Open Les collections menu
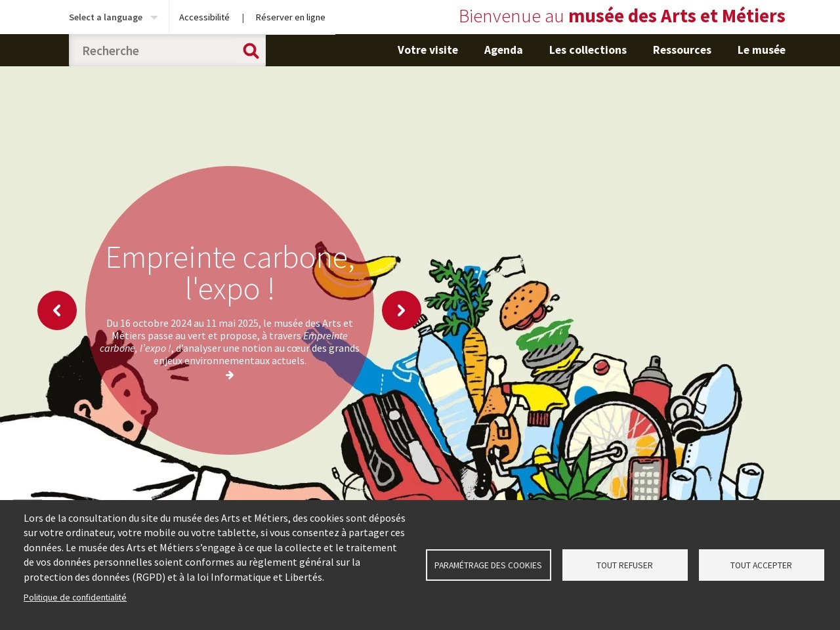Screen dimensions: 840x630 [x=588, y=50]
